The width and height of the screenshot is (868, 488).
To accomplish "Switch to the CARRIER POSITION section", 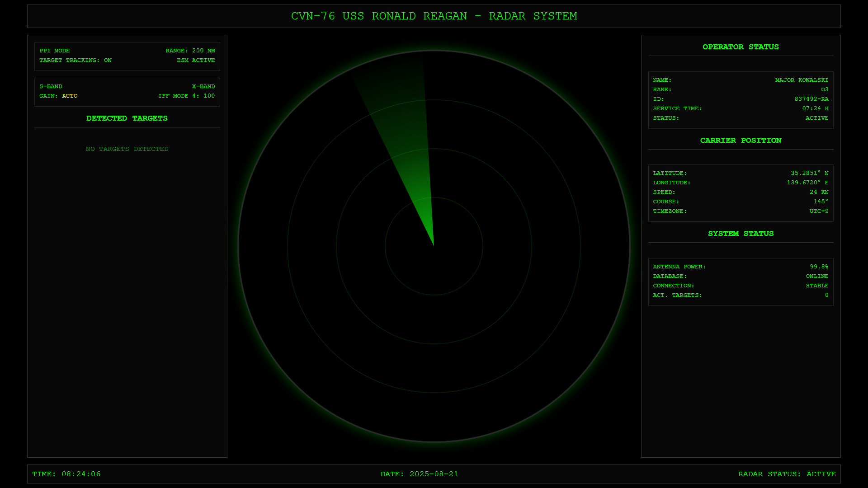I will pyautogui.click(x=741, y=140).
